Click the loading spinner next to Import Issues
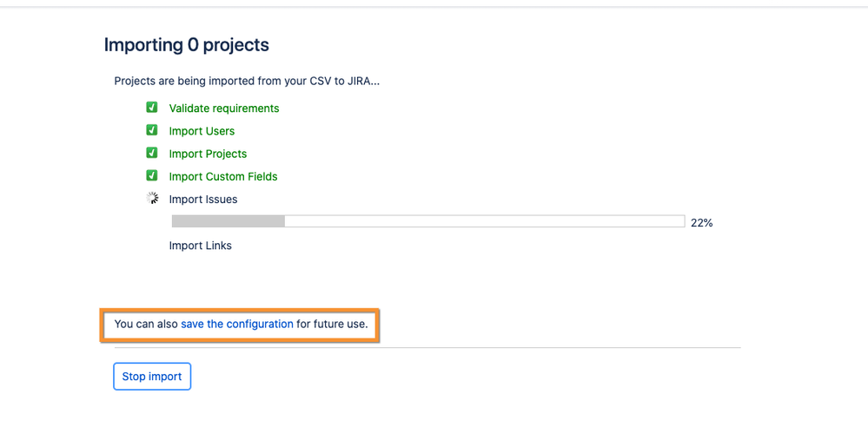The image size is (868, 447). 152,199
